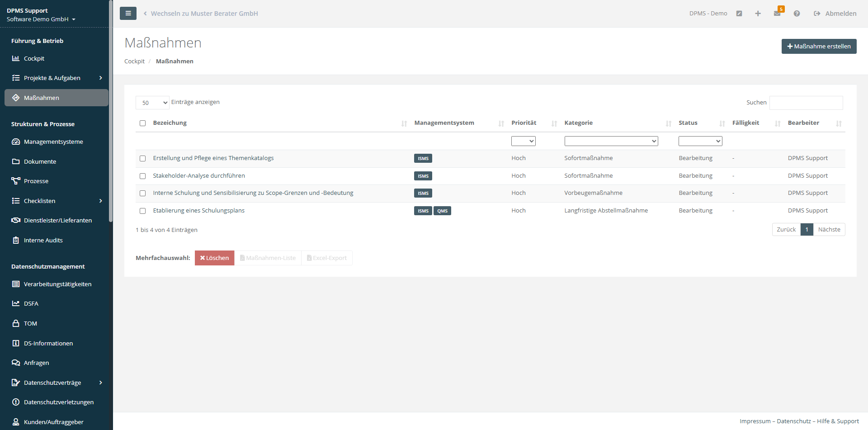Image resolution: width=868 pixels, height=430 pixels.
Task: Expand the Status filter dropdown
Action: click(700, 141)
